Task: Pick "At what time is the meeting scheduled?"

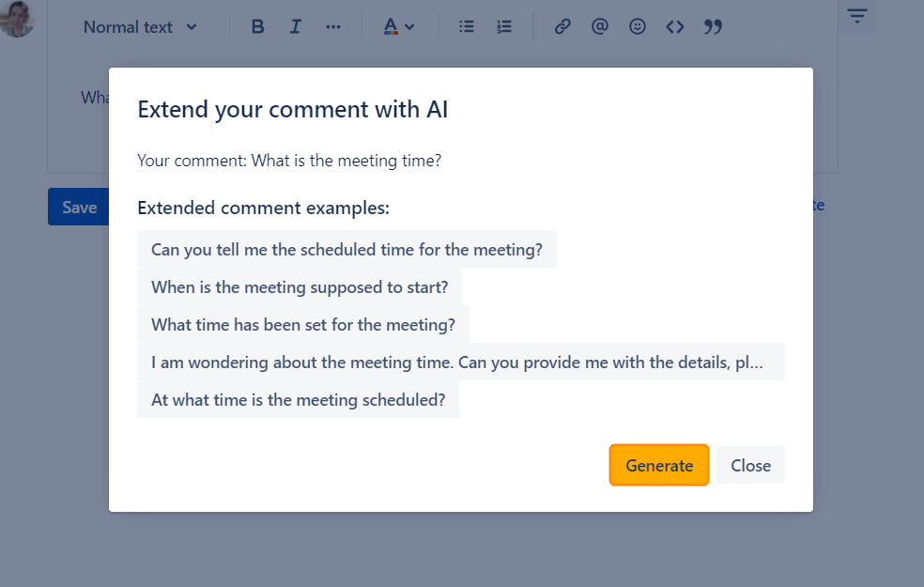Action: tap(298, 400)
